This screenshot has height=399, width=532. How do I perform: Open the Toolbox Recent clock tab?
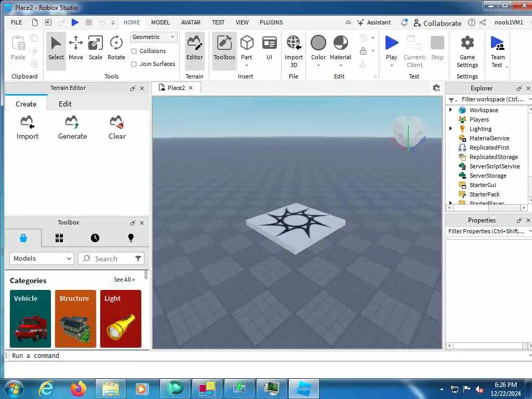[x=95, y=238]
